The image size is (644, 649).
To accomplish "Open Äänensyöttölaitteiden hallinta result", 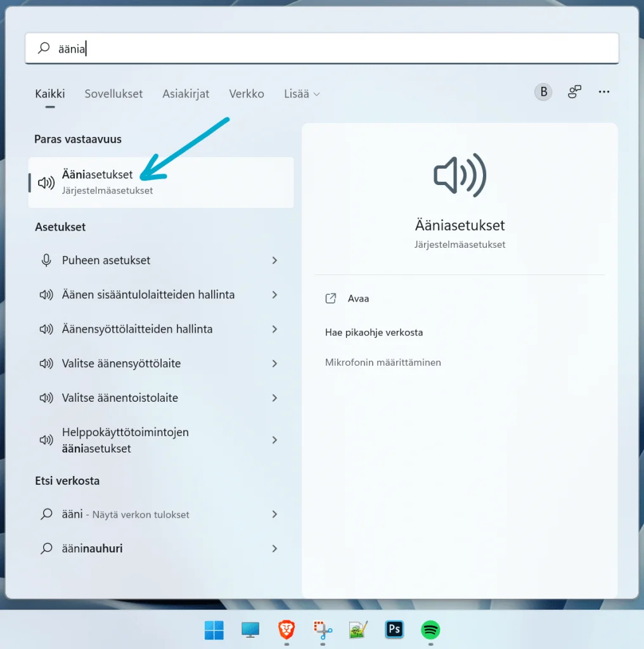I will [x=161, y=329].
